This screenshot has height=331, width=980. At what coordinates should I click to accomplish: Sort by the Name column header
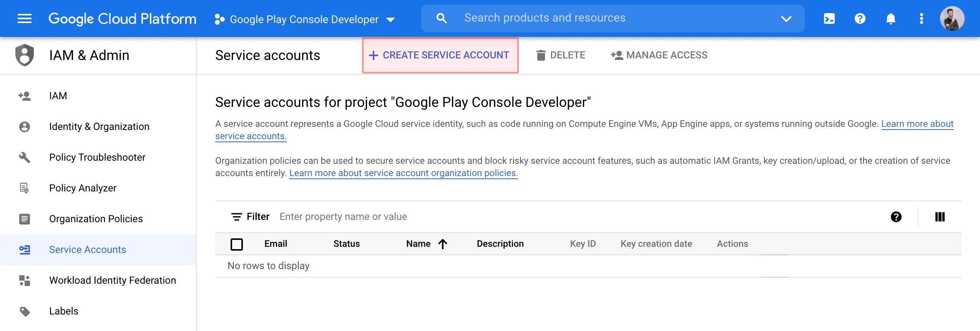tap(419, 244)
